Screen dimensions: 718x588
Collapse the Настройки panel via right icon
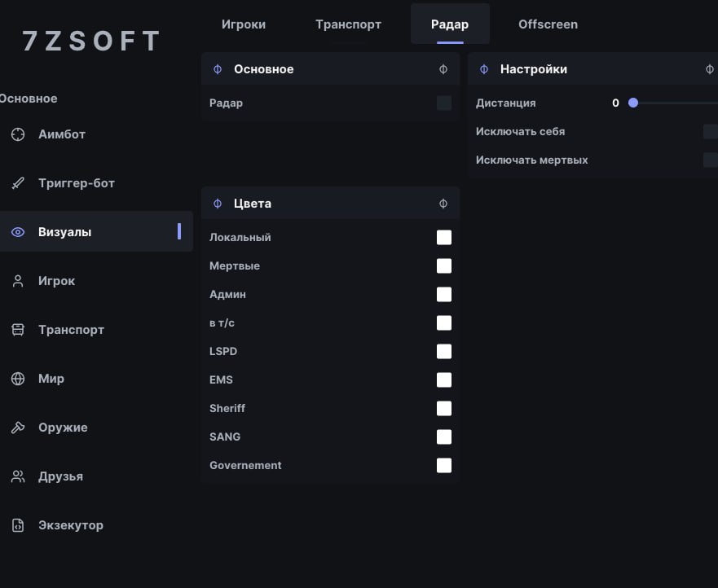tap(709, 69)
